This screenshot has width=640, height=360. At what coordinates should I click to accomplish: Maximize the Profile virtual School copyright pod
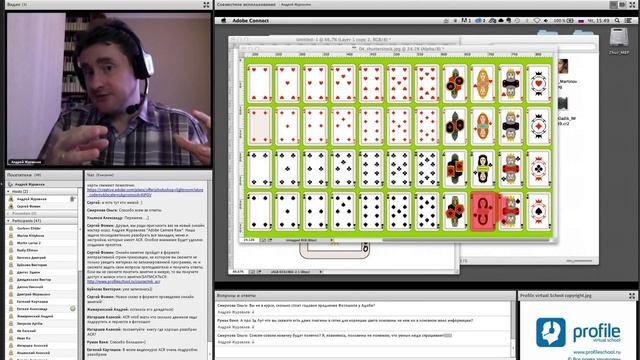[632, 296]
